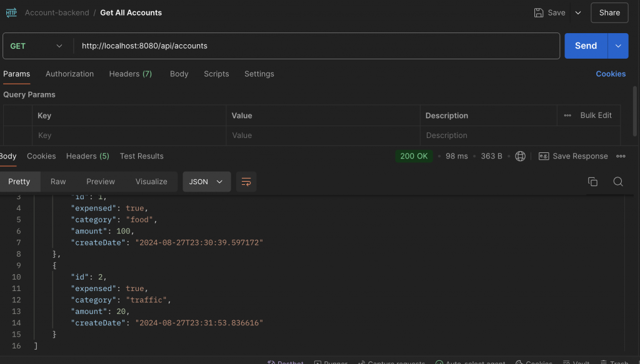Click the Save floppy disk icon

[538, 12]
